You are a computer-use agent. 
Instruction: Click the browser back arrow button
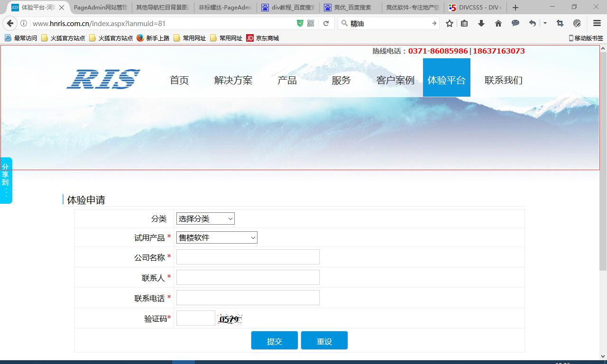point(10,23)
